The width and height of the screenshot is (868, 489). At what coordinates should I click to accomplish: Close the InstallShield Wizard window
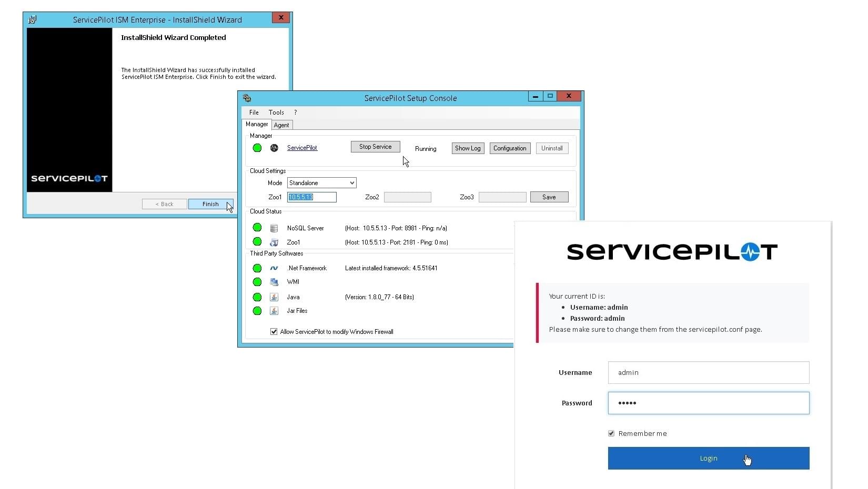(281, 17)
